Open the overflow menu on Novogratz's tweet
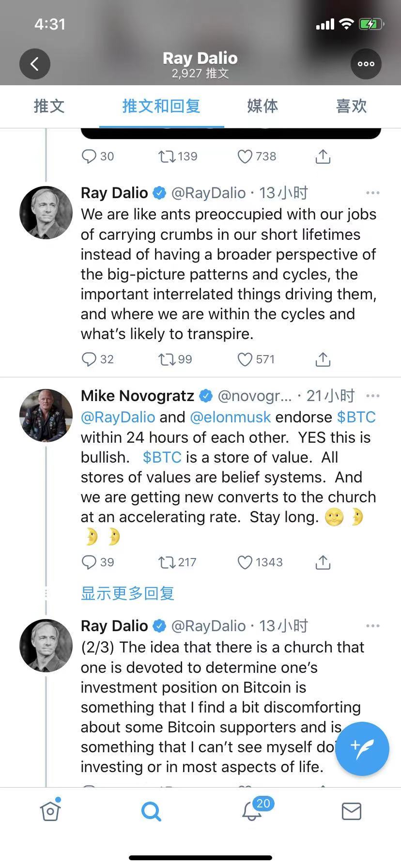 point(373,395)
